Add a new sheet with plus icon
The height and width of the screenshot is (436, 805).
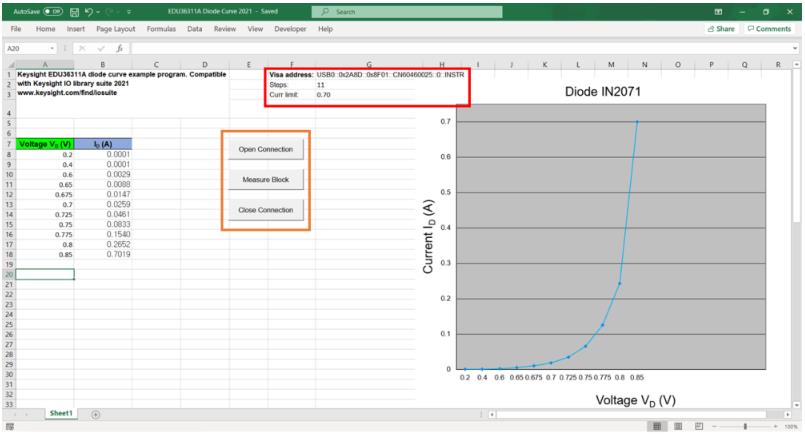[x=96, y=413]
